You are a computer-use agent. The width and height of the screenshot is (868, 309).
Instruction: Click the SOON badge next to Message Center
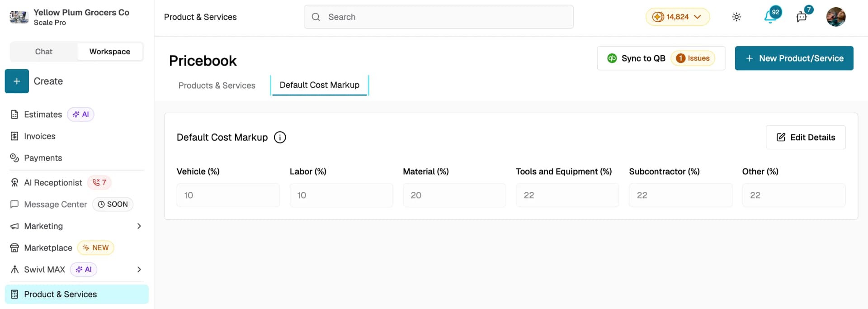[113, 204]
